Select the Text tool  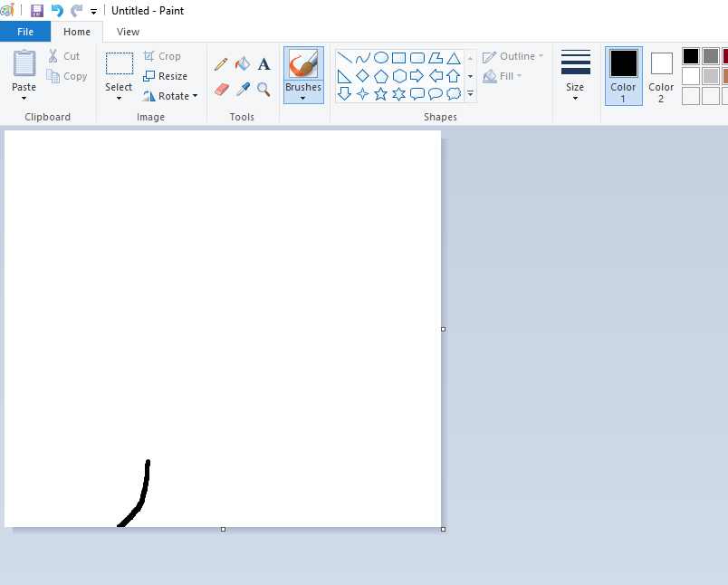(x=263, y=64)
